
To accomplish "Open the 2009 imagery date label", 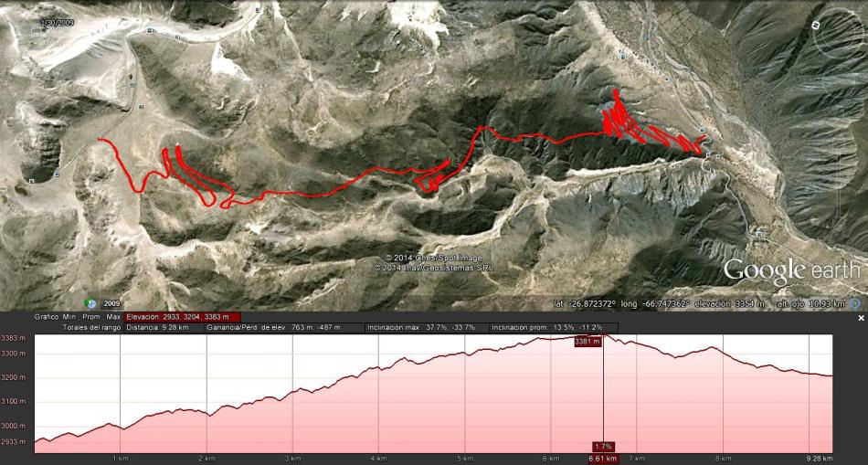I will (x=111, y=303).
